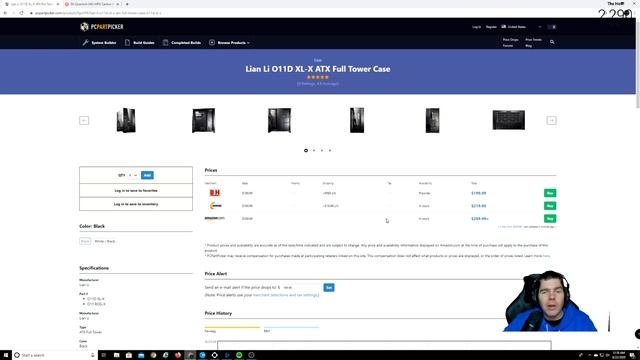640x360 pixels.
Task: Open Task View in taskbar
Action: [x=104, y=355]
